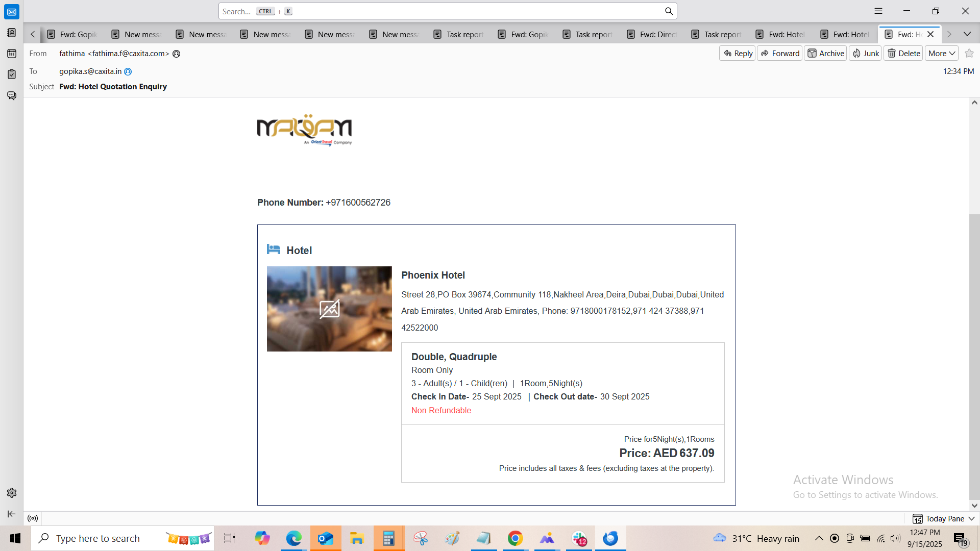Image resolution: width=980 pixels, height=551 pixels.
Task: Open Thunderbird Settings gear icon
Action: (x=11, y=493)
